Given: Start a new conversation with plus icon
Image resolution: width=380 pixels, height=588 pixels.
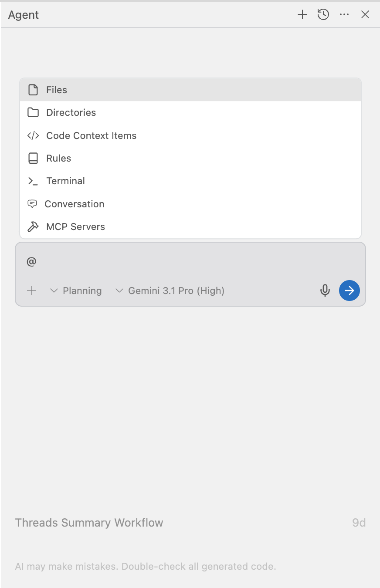Looking at the screenshot, I should 302,15.
